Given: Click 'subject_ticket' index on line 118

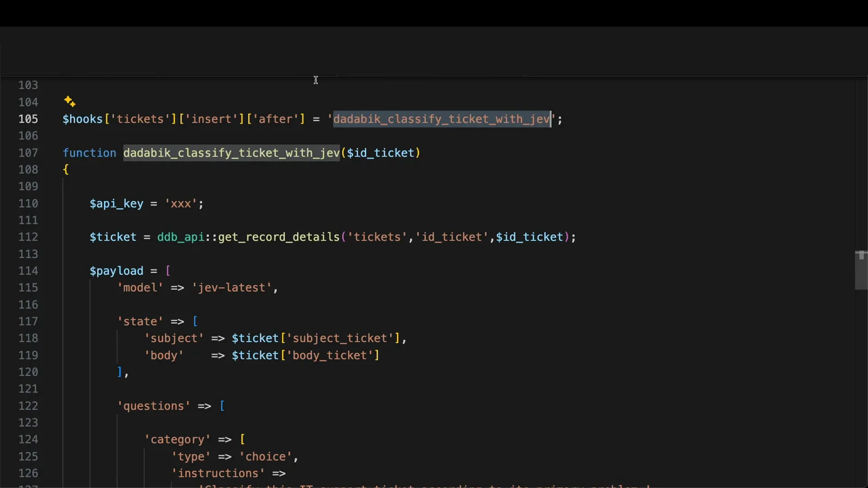Looking at the screenshot, I should [340, 338].
